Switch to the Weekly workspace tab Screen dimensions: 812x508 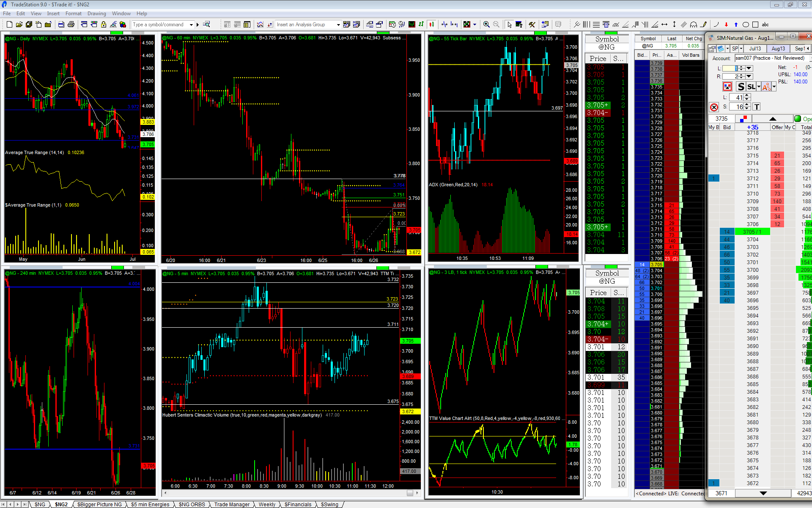[x=267, y=504]
